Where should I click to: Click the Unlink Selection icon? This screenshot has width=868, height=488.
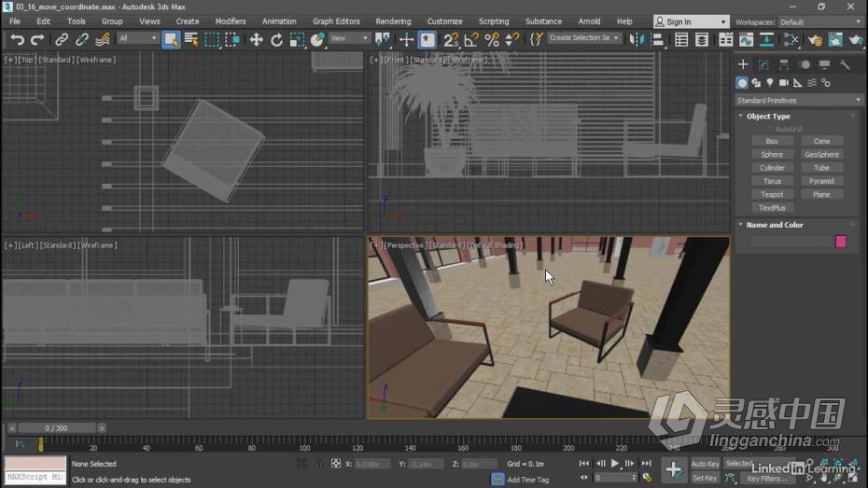[x=82, y=39]
